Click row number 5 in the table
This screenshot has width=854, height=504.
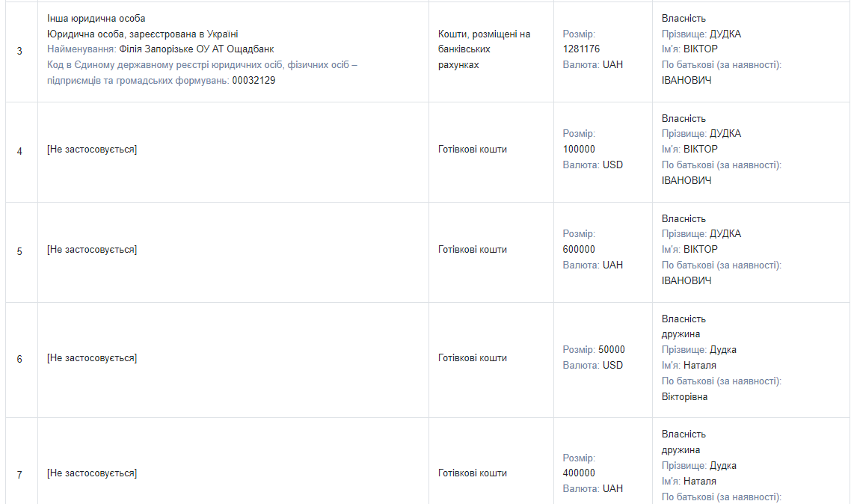pos(19,251)
